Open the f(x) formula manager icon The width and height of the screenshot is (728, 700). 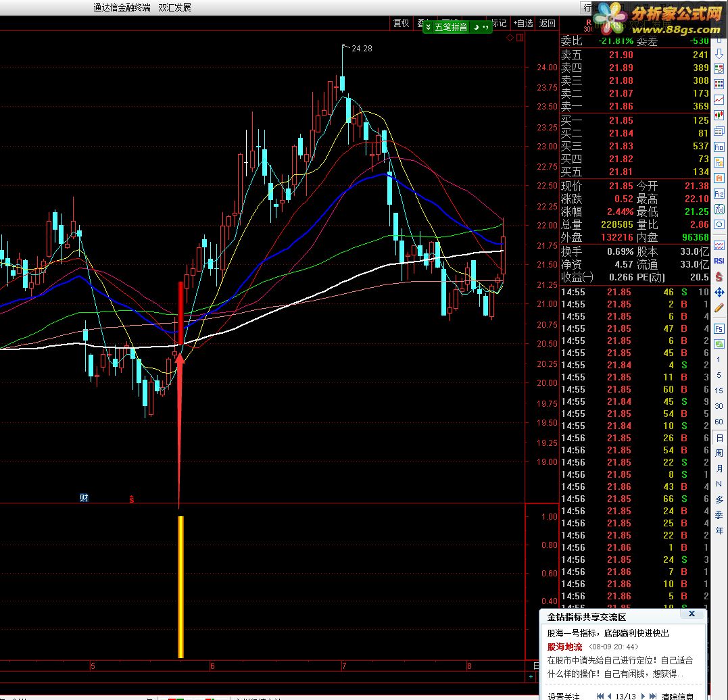[719, 209]
